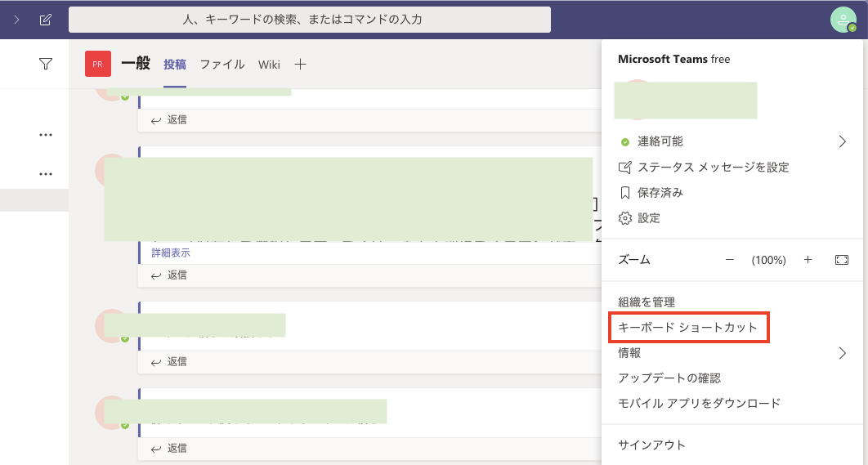The height and width of the screenshot is (465, 868).
Task: Decrease zoom with the minus button
Action: (730, 260)
